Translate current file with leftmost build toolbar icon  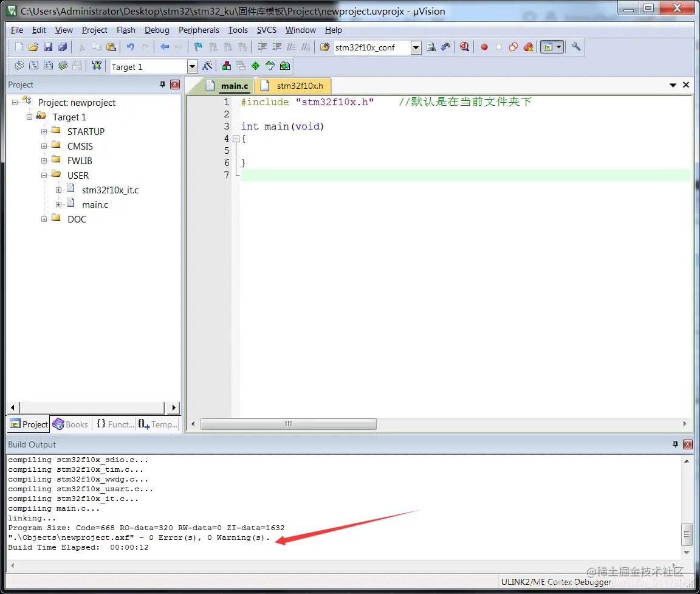(x=19, y=66)
